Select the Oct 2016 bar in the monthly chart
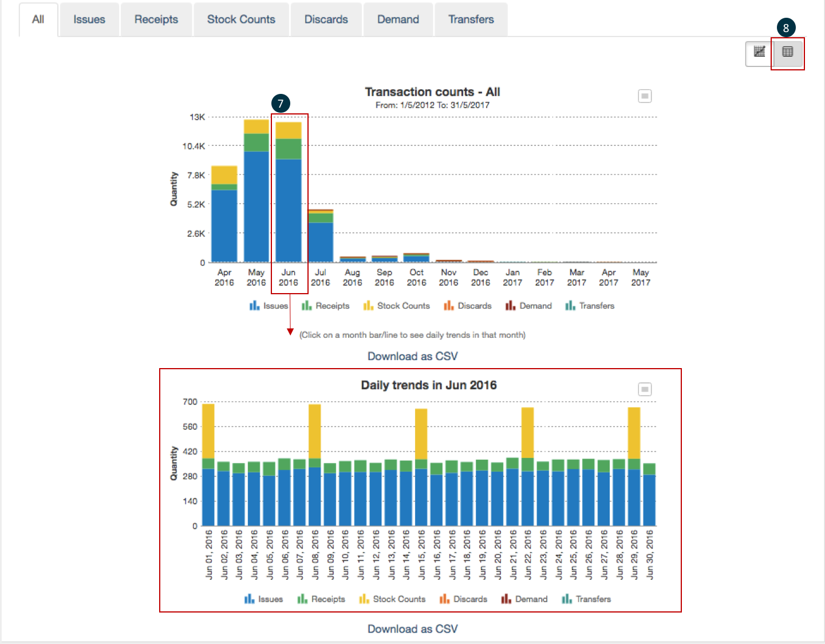The height and width of the screenshot is (644, 825). point(417,258)
